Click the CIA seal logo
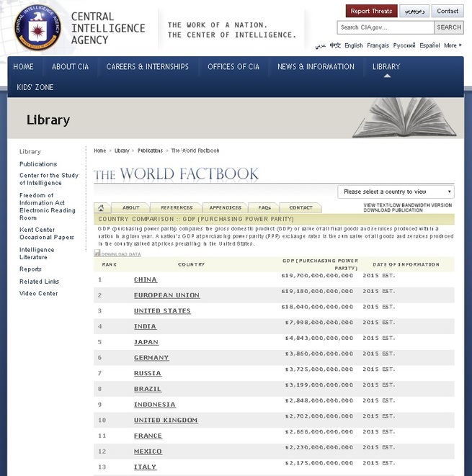The image size is (472, 476). coord(35,27)
